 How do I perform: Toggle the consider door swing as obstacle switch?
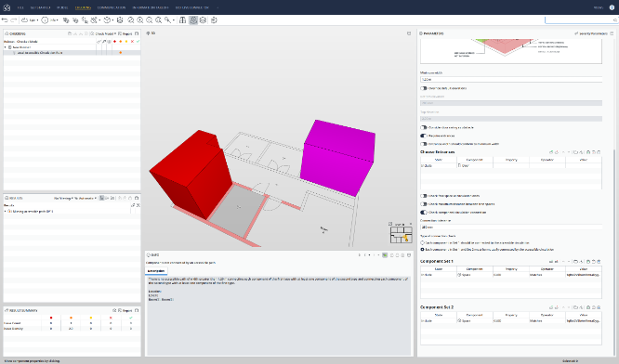[x=424, y=128]
